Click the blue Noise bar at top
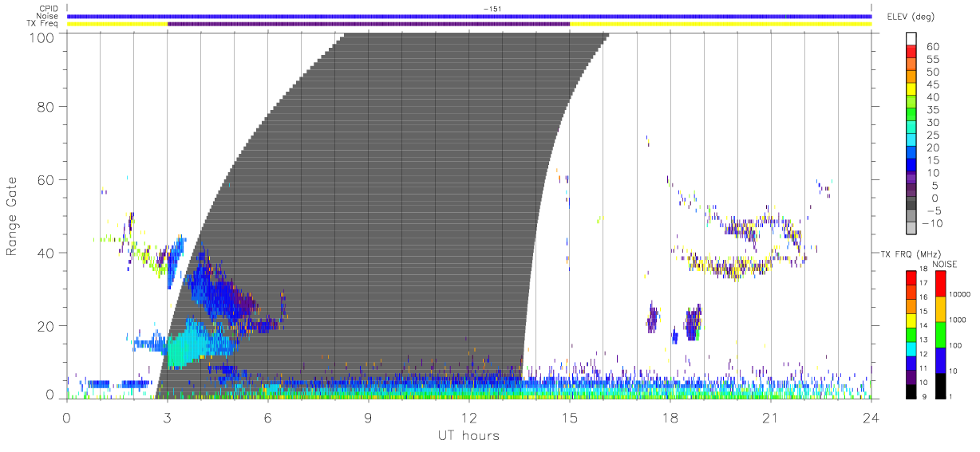This screenshot has width=980, height=452. pos(469,16)
